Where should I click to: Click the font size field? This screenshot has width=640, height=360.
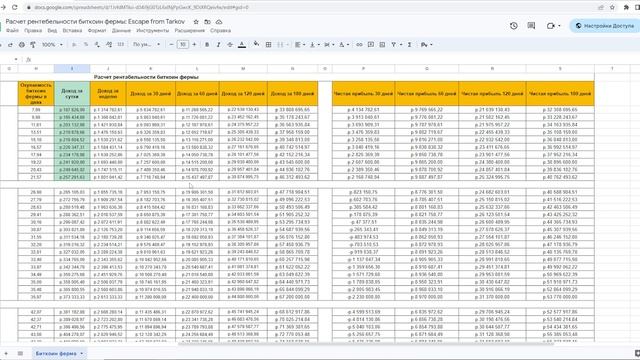coord(183,44)
